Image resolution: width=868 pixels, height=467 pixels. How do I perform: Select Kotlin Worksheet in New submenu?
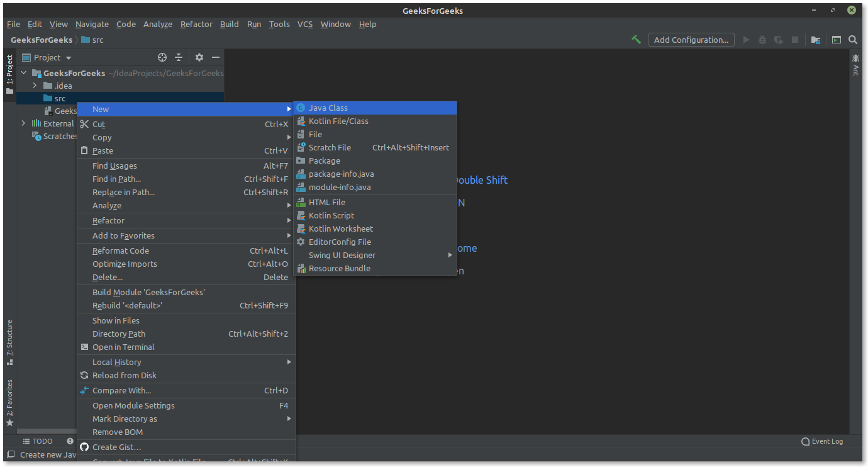pyautogui.click(x=376, y=228)
